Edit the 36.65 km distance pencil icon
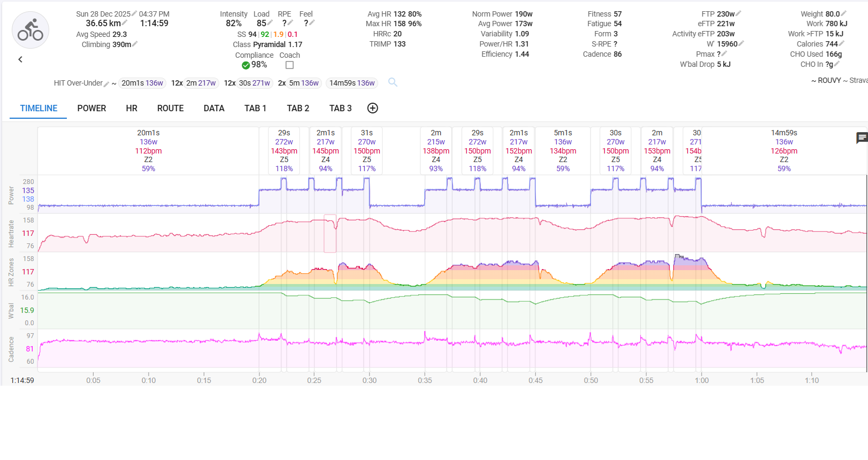868x460 pixels. click(x=125, y=23)
